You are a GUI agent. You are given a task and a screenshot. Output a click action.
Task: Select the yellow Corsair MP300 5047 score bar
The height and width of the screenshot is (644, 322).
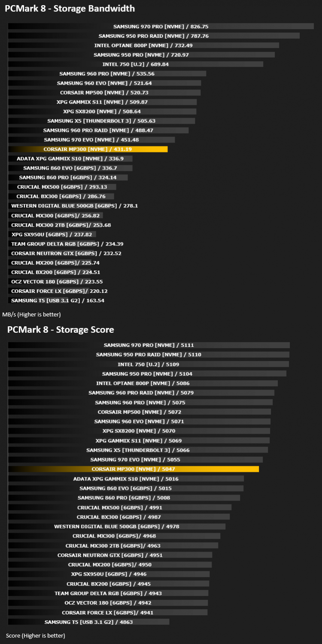tap(134, 469)
